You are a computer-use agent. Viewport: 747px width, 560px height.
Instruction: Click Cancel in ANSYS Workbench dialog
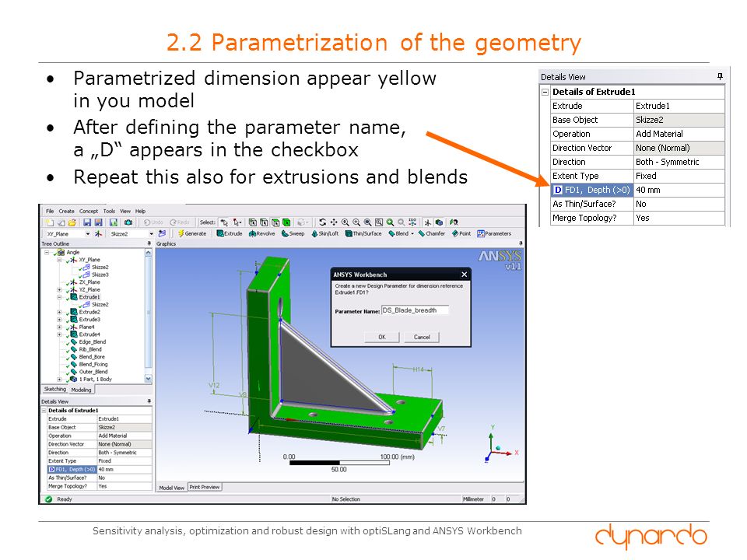pos(422,337)
